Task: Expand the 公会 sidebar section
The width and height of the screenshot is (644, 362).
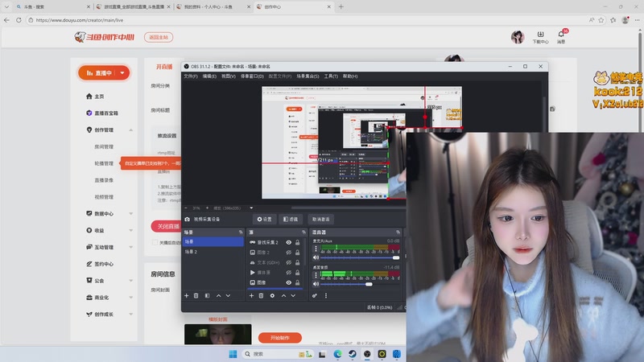Action: tap(130, 281)
